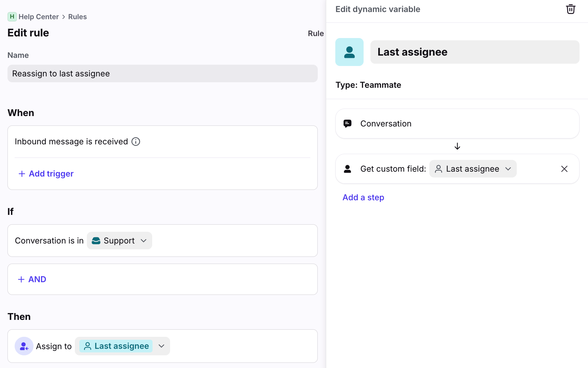Click the Conversation speech bubble icon
Viewport: 588px width, 368px height.
[x=347, y=124]
